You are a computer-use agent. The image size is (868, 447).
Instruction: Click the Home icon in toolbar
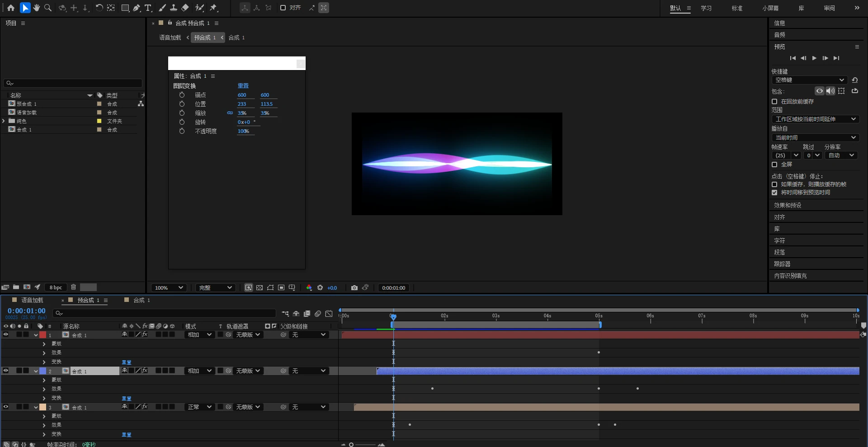pos(11,8)
